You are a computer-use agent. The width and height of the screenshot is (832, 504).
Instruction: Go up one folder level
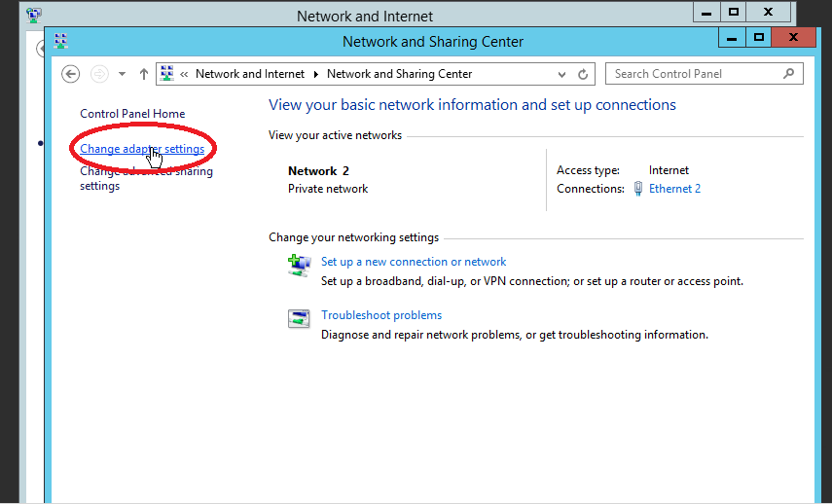[144, 74]
